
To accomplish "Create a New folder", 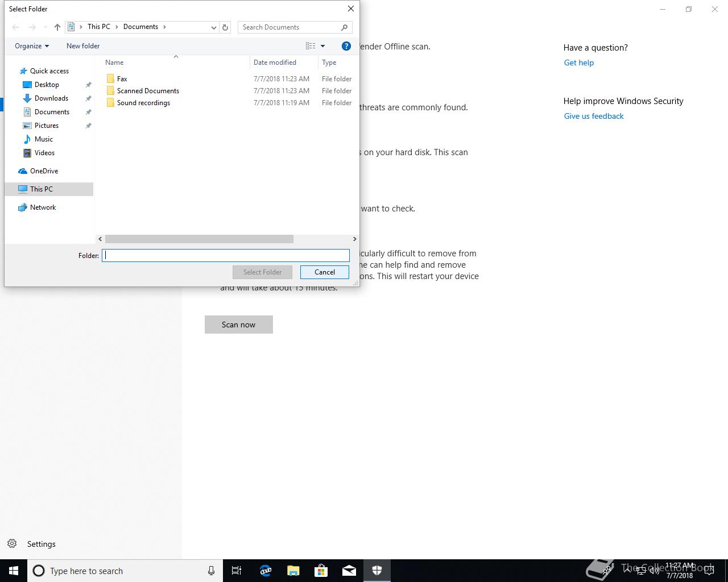I will [x=83, y=46].
